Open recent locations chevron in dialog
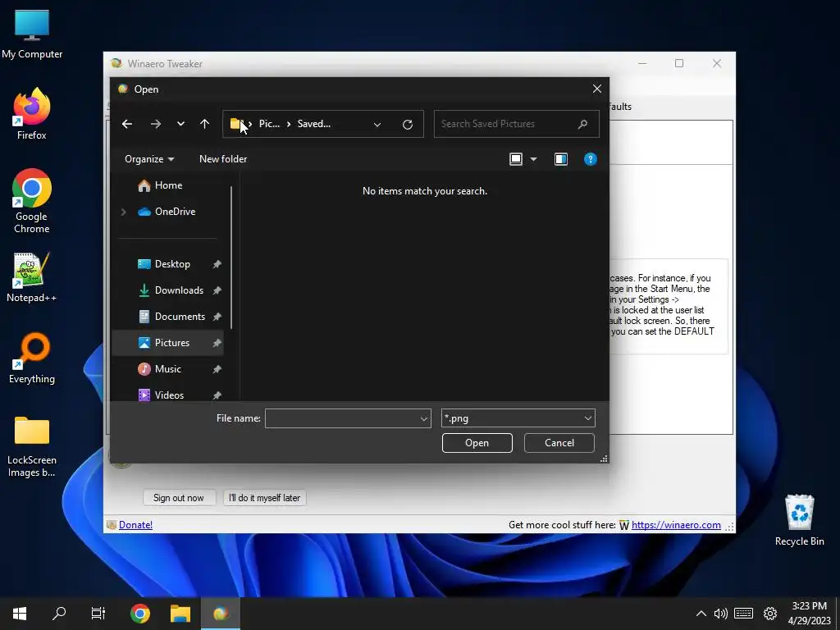 coord(180,125)
